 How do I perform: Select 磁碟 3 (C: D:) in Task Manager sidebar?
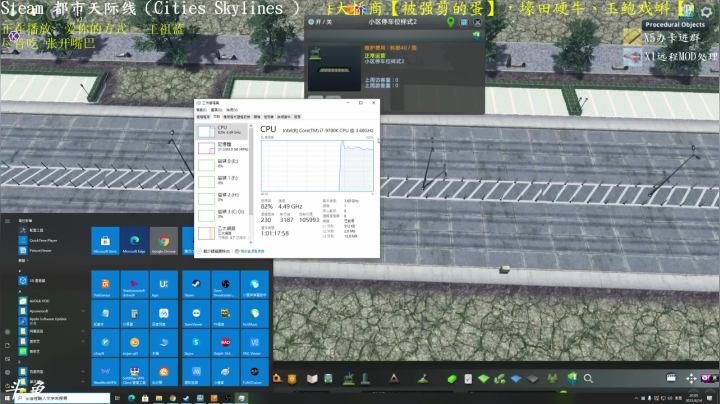point(223,214)
